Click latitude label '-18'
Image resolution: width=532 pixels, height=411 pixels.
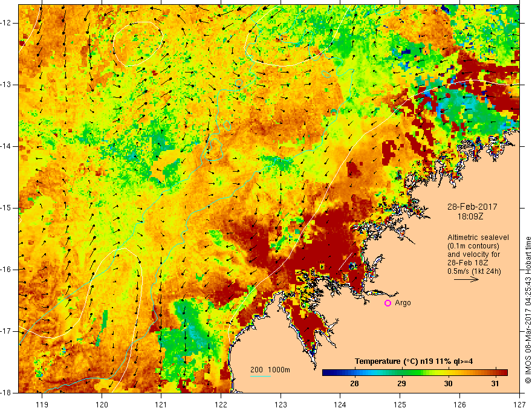pos(6,393)
